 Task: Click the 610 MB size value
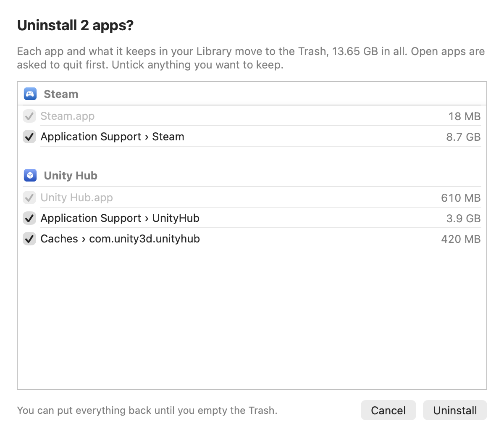pyautogui.click(x=461, y=198)
